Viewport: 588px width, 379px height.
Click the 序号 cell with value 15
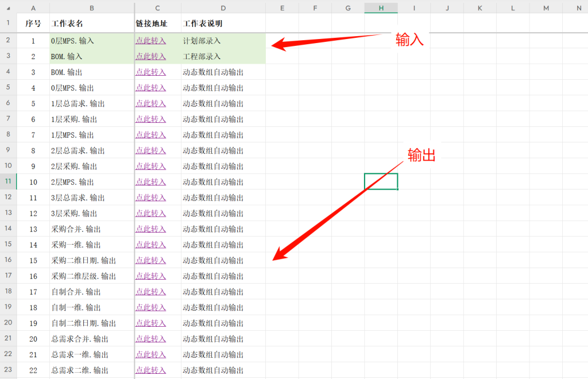33,261
